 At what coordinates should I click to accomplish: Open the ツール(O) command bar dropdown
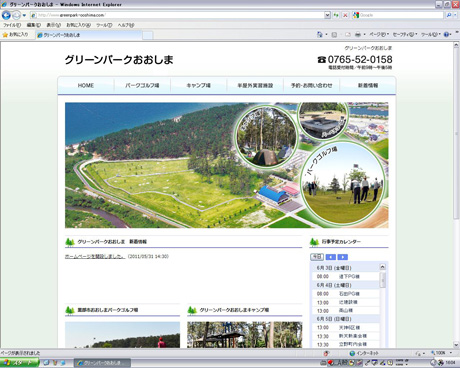[430, 34]
